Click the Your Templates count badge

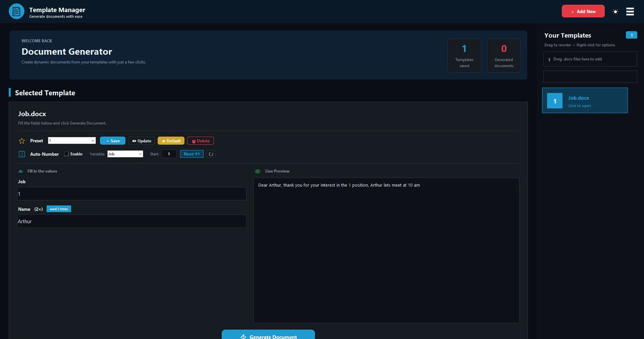coord(632,35)
